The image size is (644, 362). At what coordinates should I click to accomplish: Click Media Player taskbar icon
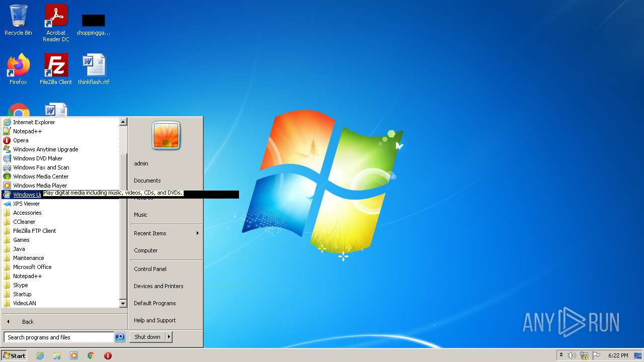tap(74, 355)
